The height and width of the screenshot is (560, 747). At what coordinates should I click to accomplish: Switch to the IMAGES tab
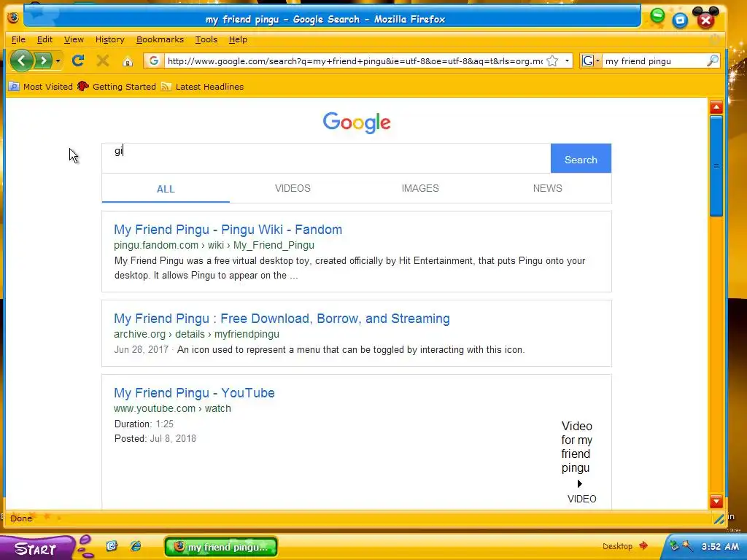point(420,189)
